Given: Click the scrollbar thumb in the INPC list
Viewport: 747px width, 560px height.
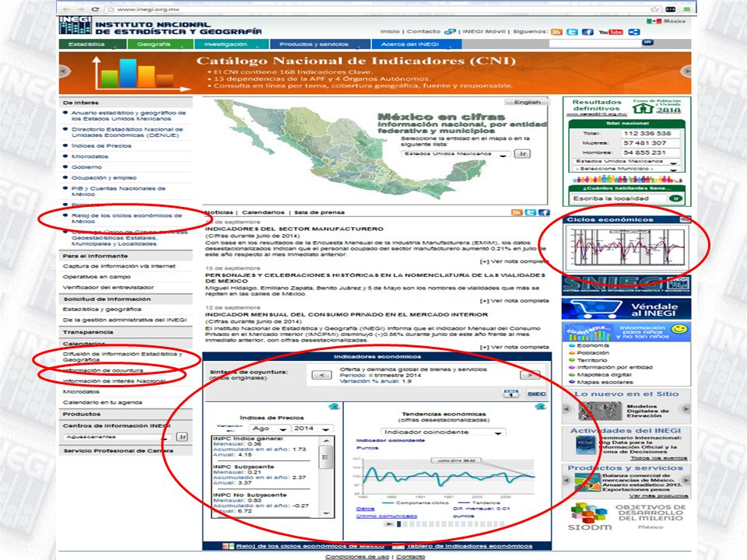Looking at the screenshot, I should [326, 457].
